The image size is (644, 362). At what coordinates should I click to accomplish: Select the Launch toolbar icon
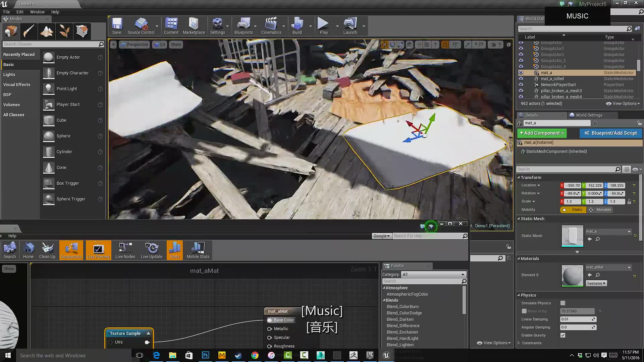(x=350, y=26)
